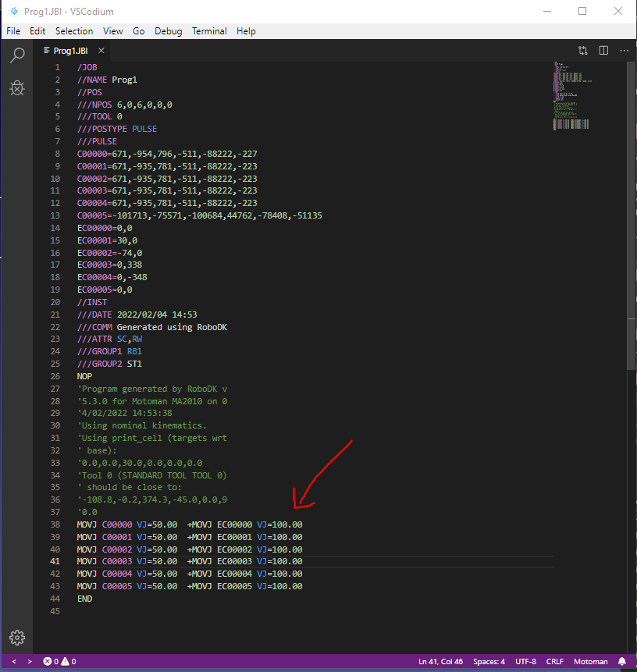Viewport: 637px width, 672px height.
Task: Click the right arrow in status bar
Action: [x=30, y=662]
